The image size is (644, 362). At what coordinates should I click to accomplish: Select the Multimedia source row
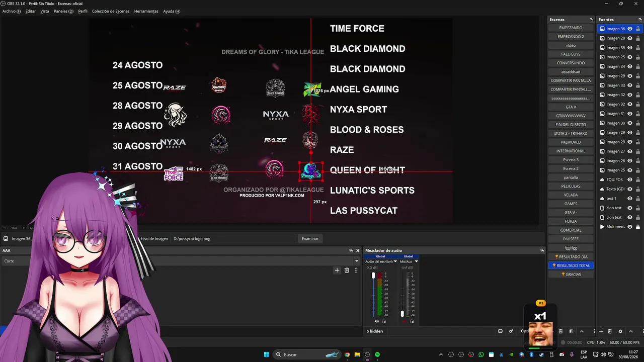[619, 227]
